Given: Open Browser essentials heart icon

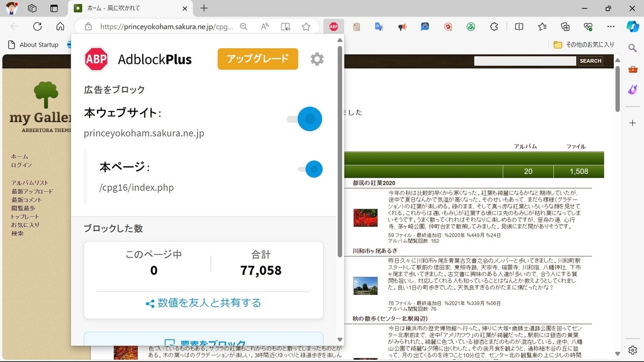Looking at the screenshot, I should pos(588,26).
